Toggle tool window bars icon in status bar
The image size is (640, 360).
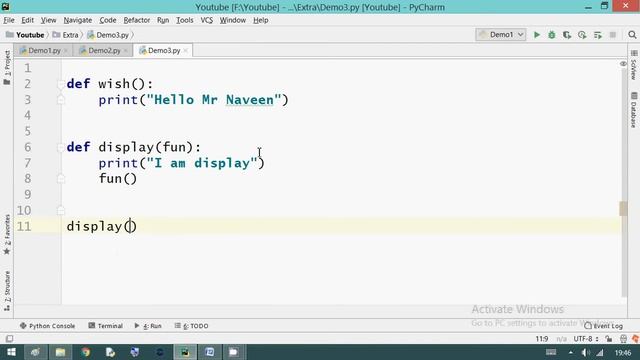click(x=9, y=339)
